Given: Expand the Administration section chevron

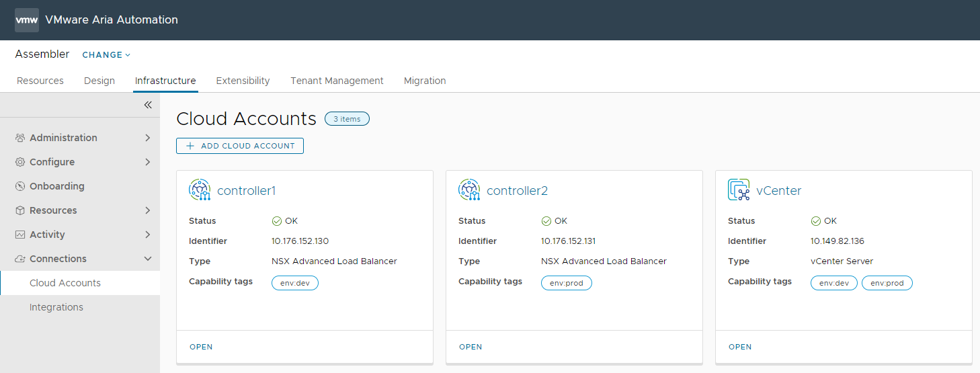Looking at the screenshot, I should (148, 138).
